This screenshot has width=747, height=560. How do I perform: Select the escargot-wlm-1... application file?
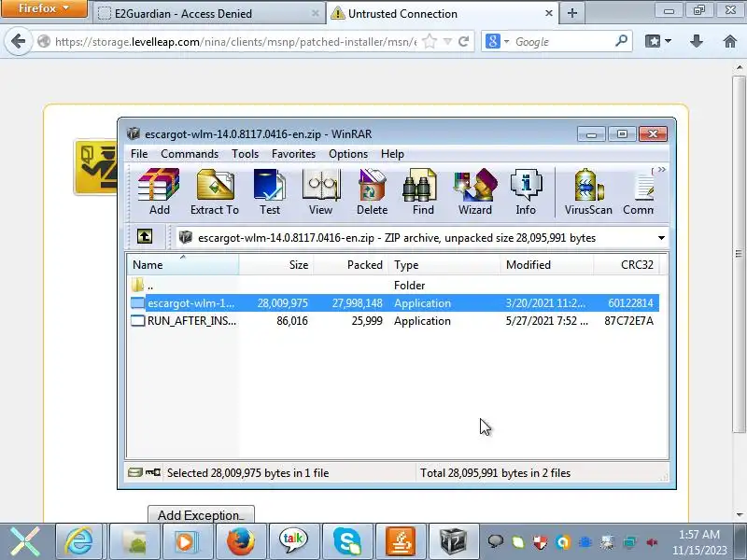pos(393,302)
